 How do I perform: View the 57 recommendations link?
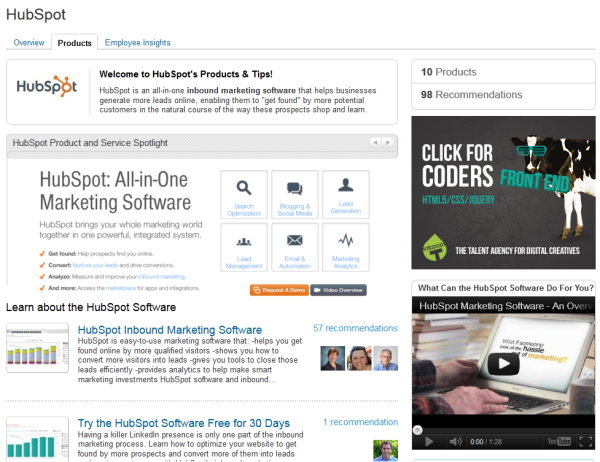[355, 328]
